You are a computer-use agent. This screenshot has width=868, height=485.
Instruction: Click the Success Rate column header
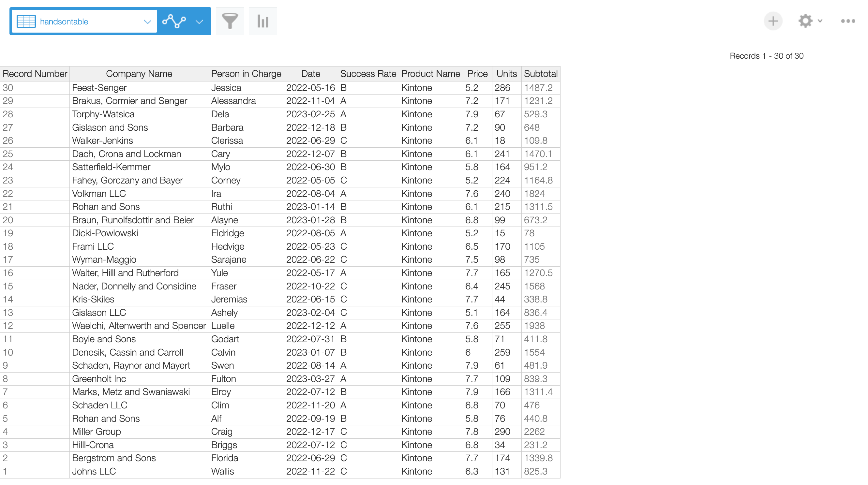pos(368,74)
